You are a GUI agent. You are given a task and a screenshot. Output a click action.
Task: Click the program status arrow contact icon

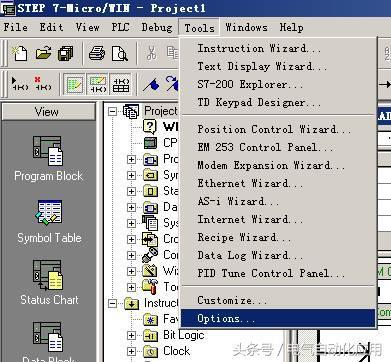(x=20, y=84)
